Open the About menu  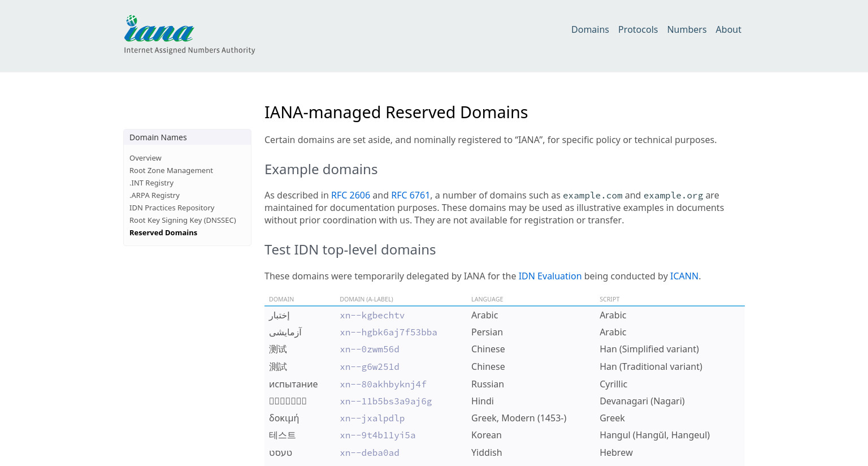[x=728, y=29]
